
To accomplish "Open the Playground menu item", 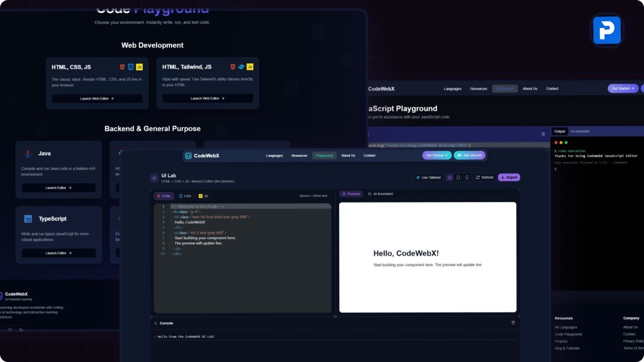I will pos(324,155).
